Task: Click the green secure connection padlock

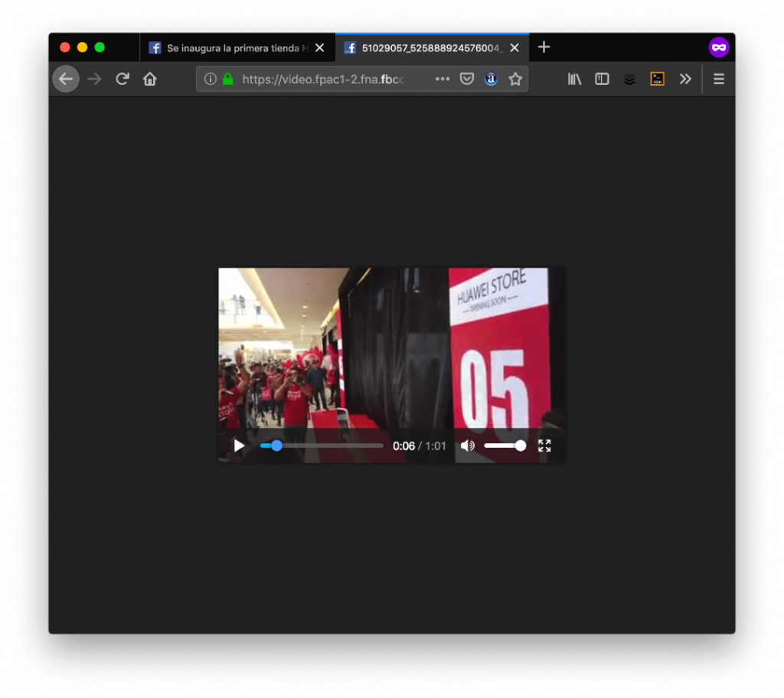Action: (228, 79)
